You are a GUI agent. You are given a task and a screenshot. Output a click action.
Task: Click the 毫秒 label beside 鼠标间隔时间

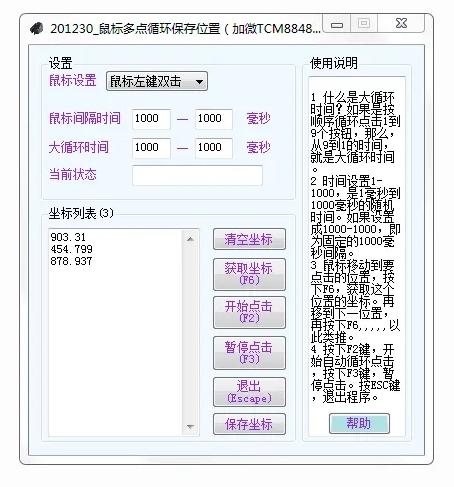[x=259, y=119]
